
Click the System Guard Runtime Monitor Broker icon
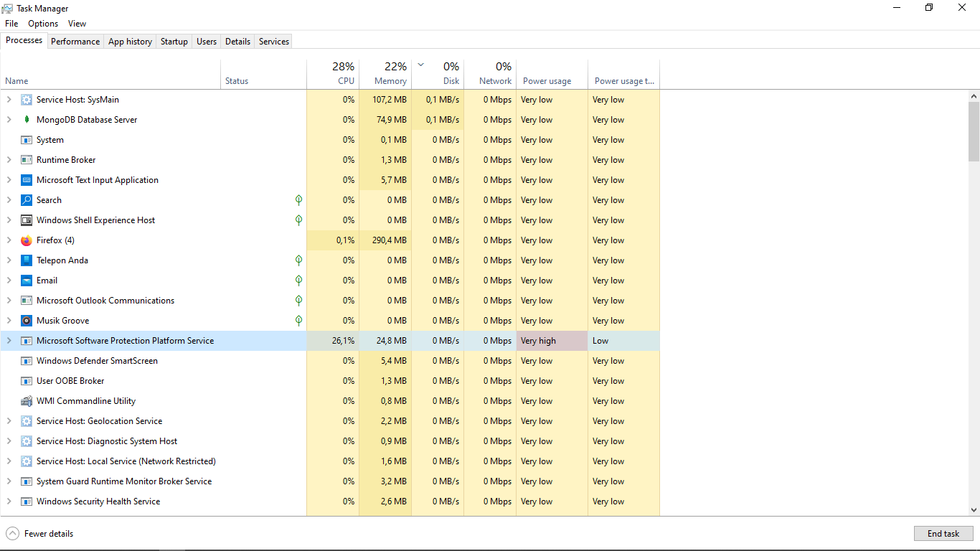point(27,481)
